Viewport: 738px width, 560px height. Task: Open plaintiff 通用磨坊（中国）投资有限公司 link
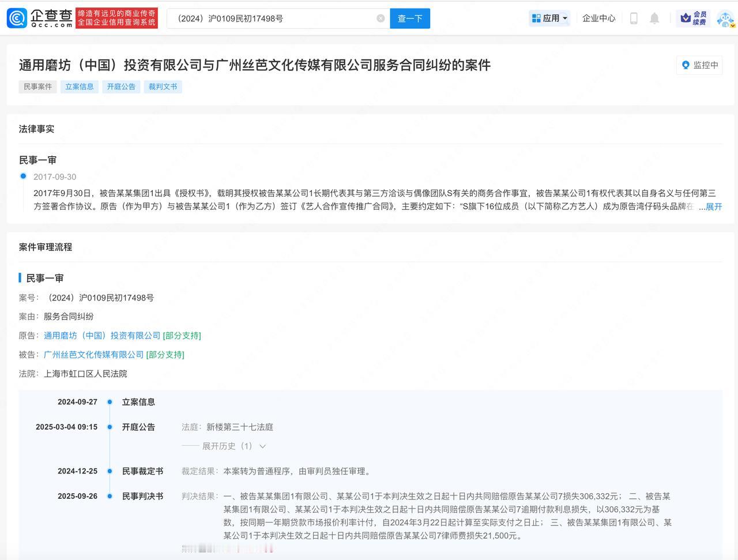102,336
